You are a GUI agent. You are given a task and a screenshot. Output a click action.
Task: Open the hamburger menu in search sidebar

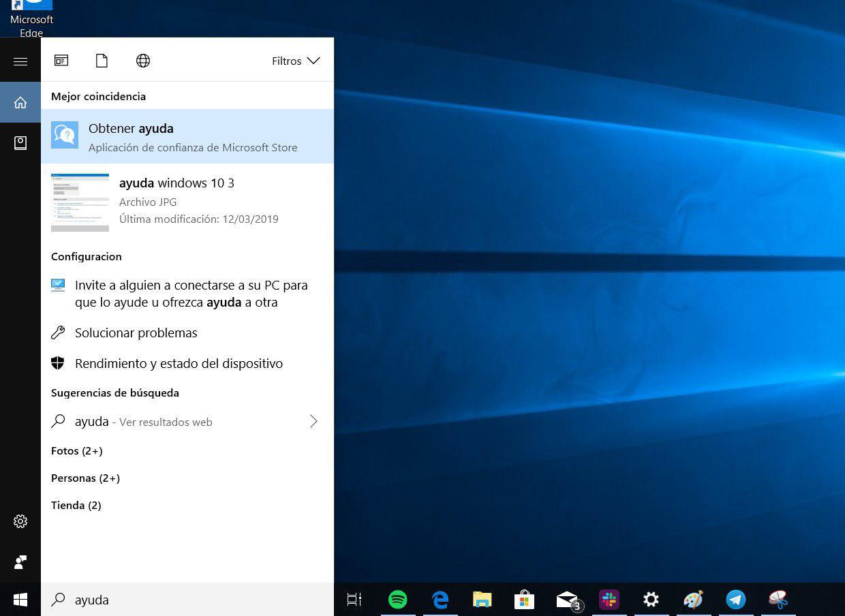[x=20, y=61]
